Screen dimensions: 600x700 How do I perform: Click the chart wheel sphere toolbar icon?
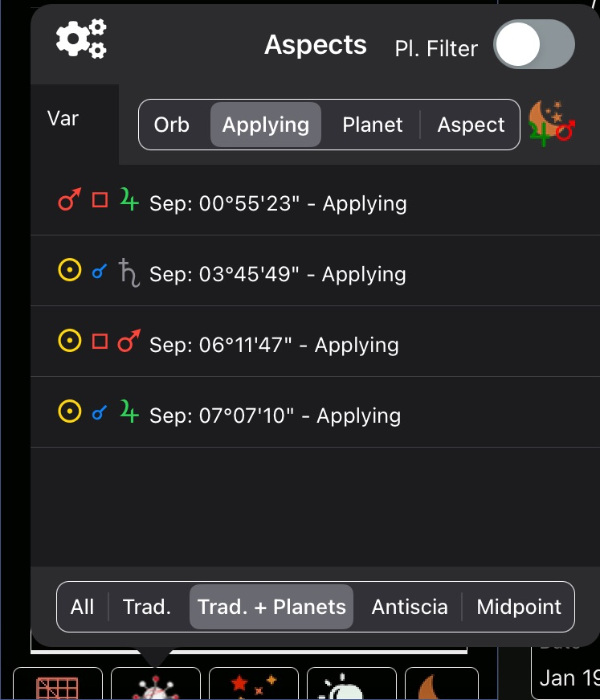click(x=156, y=686)
